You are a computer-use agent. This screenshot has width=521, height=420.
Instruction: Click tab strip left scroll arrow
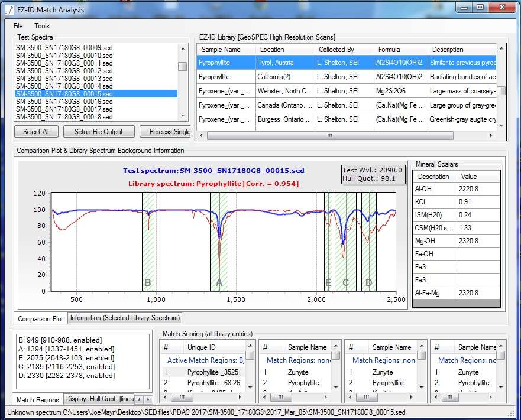click(139, 400)
